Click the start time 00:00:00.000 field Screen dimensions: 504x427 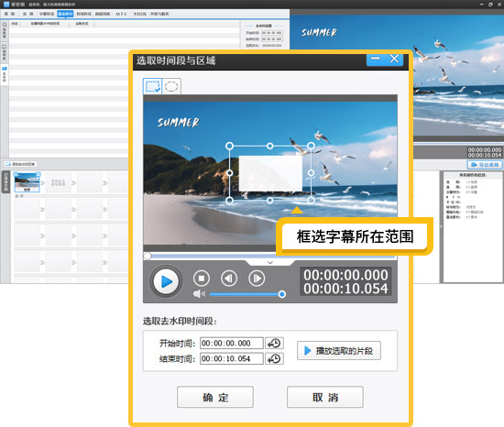click(x=232, y=343)
